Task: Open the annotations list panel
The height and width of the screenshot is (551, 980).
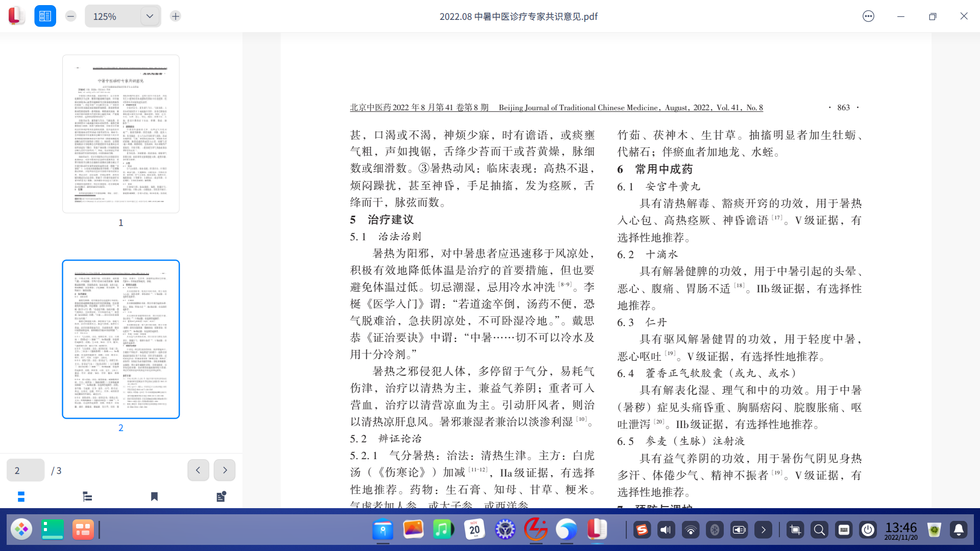Action: point(220,496)
